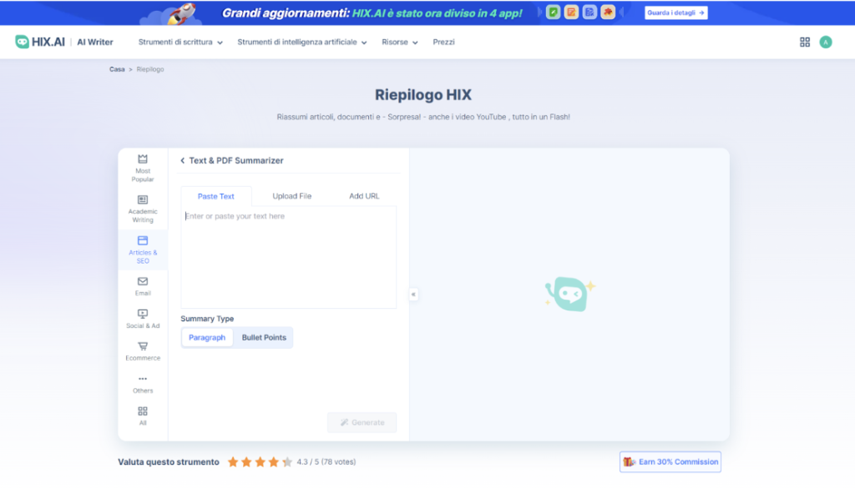Switch to the Add URL tab
Viewport: 855px width, 504px height.
point(364,196)
